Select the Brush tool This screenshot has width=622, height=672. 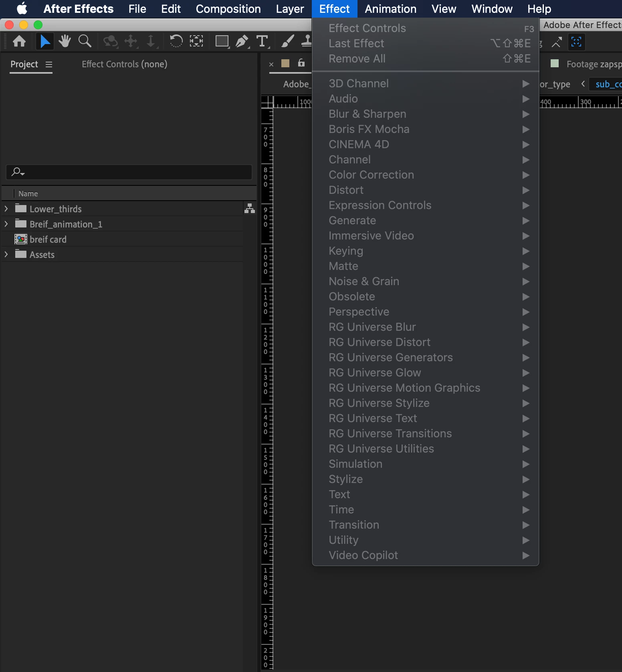287,41
